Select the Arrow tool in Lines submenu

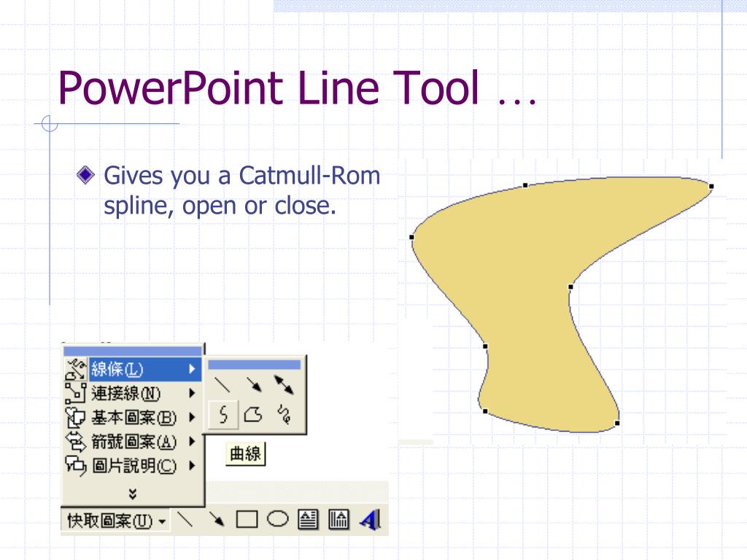pos(254,385)
